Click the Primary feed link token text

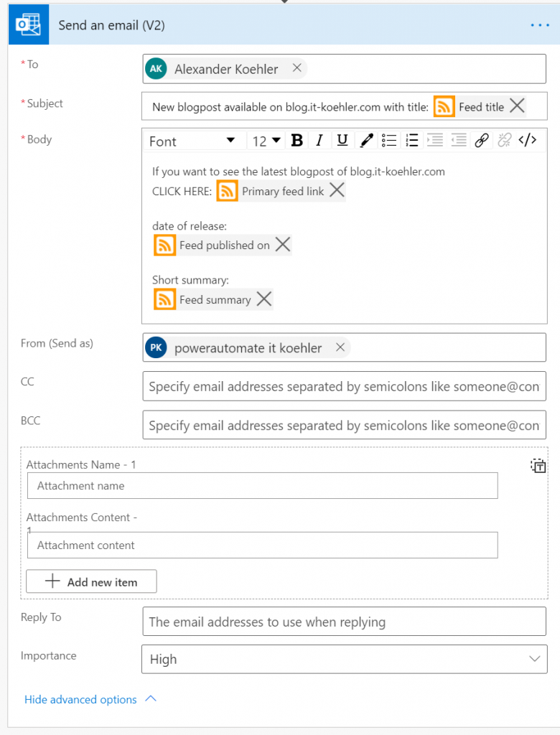(x=283, y=191)
